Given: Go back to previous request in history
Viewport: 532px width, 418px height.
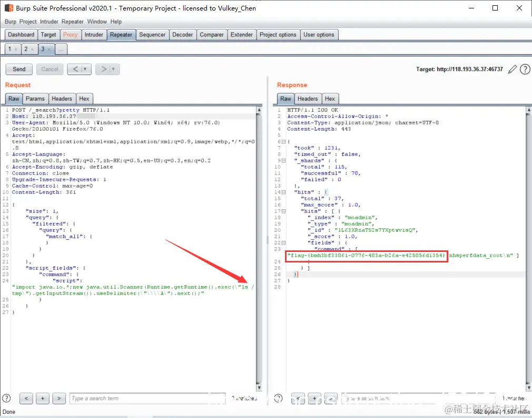Looking at the screenshot, I should [75, 69].
